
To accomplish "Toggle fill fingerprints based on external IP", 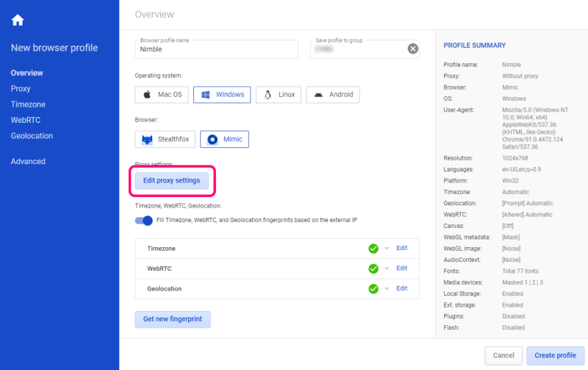I will [x=144, y=221].
